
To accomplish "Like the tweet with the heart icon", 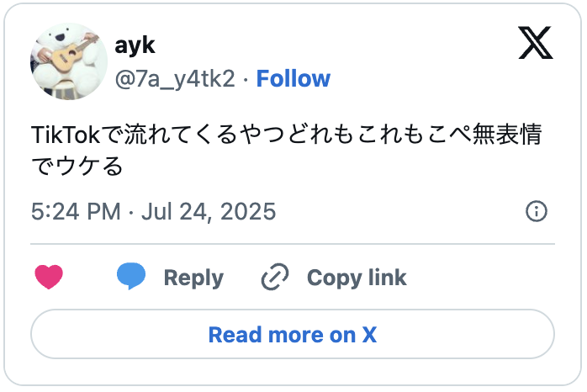I will tap(49, 277).
